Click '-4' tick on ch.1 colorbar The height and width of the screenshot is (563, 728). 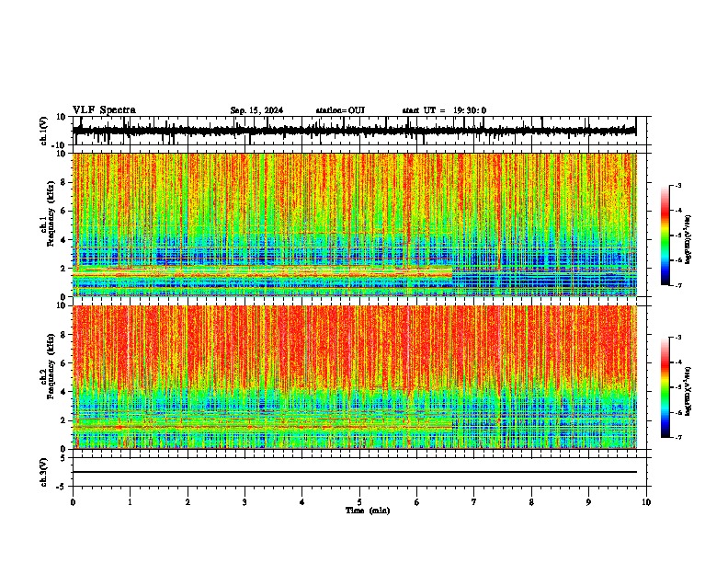[x=677, y=211]
